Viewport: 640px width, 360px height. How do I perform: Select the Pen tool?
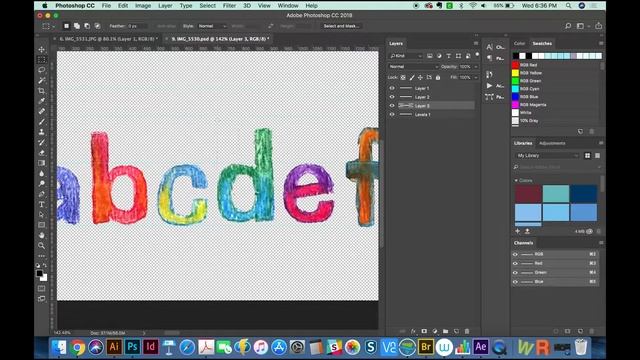[42, 194]
